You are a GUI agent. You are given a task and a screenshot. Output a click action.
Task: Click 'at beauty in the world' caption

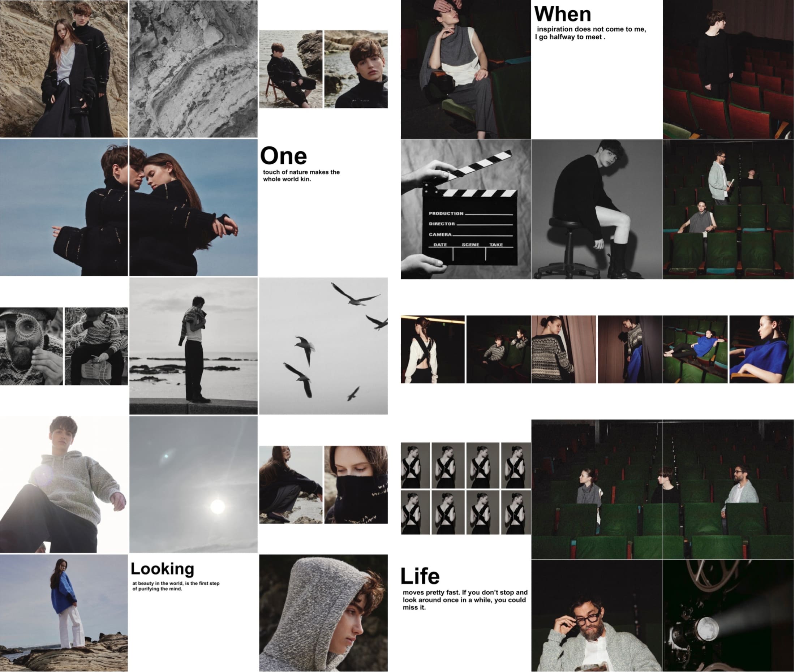tap(176, 586)
